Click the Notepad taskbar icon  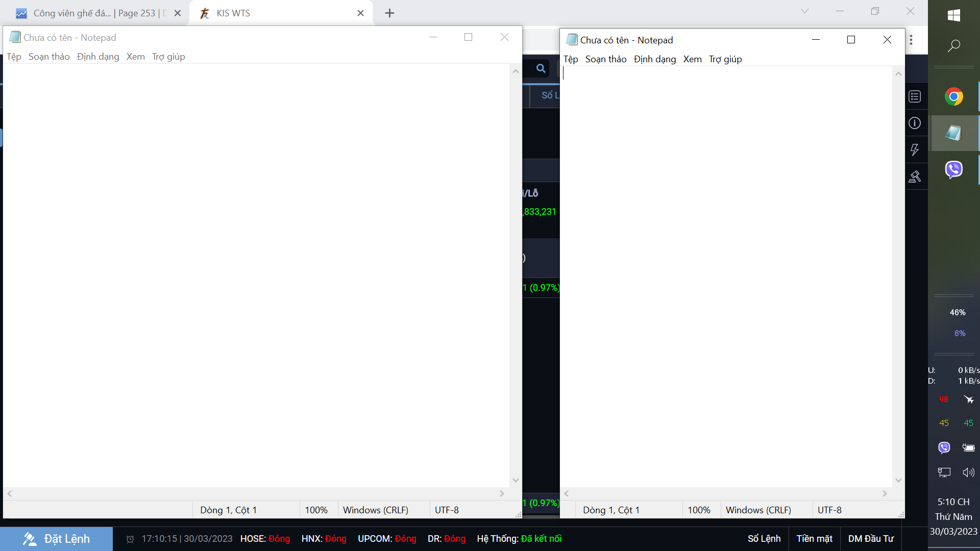pos(953,133)
